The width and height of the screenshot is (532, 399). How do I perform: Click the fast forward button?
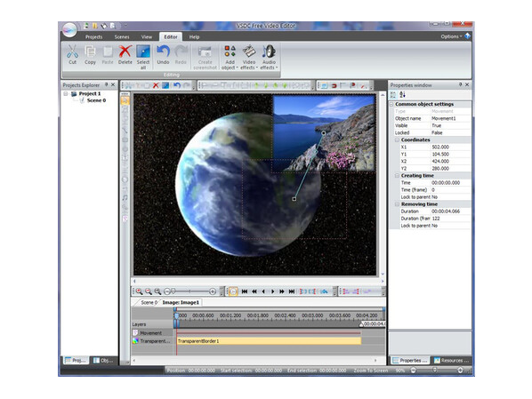(x=282, y=291)
